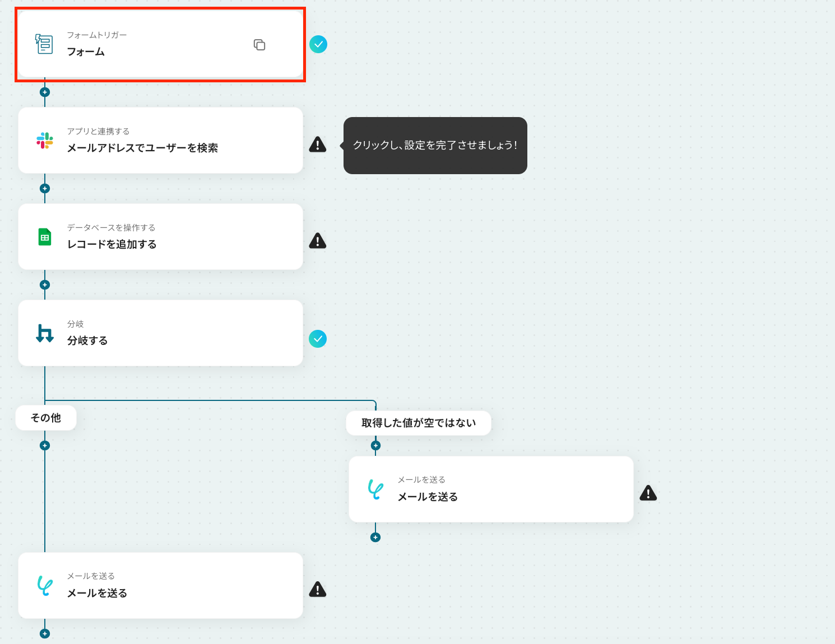
Task: Click the branch icon on 分岐する
Action: [x=45, y=333]
